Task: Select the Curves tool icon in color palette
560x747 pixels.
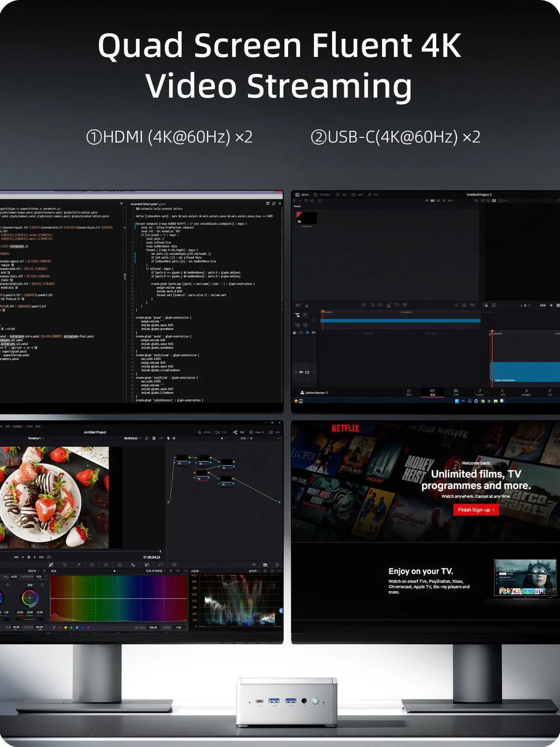Action: tap(51, 565)
